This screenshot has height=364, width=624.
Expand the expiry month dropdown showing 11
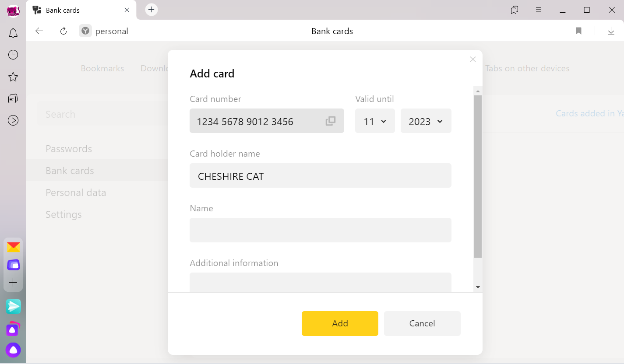375,121
